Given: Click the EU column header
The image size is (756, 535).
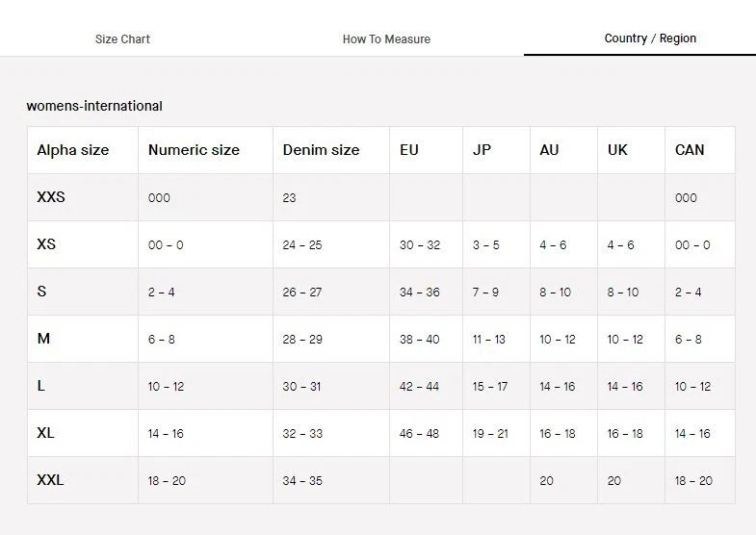Looking at the screenshot, I should [x=409, y=150].
